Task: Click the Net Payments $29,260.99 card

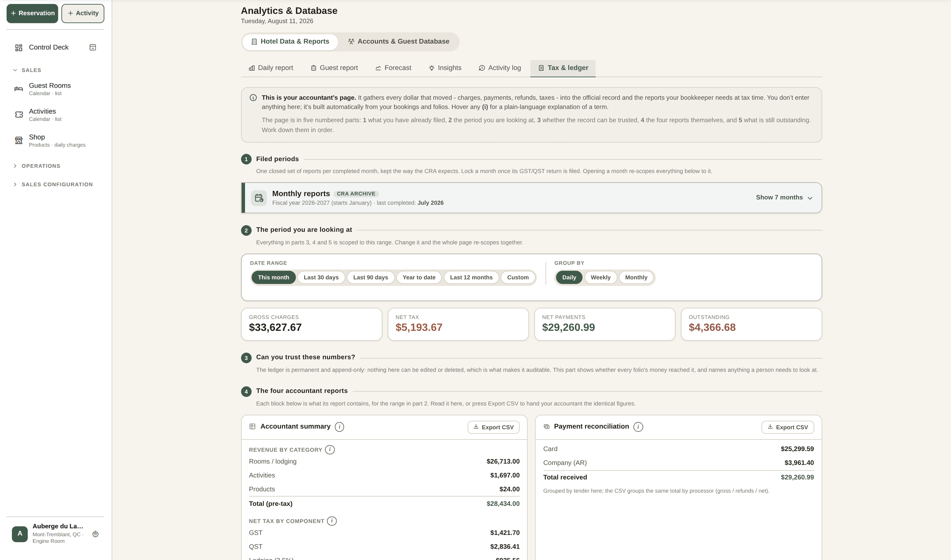Action: 605,324
